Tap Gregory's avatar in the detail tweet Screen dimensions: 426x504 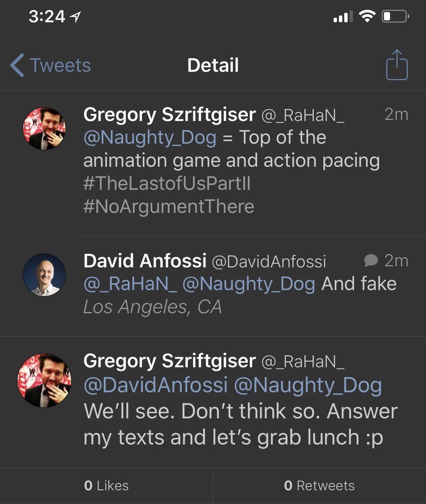tap(45, 380)
